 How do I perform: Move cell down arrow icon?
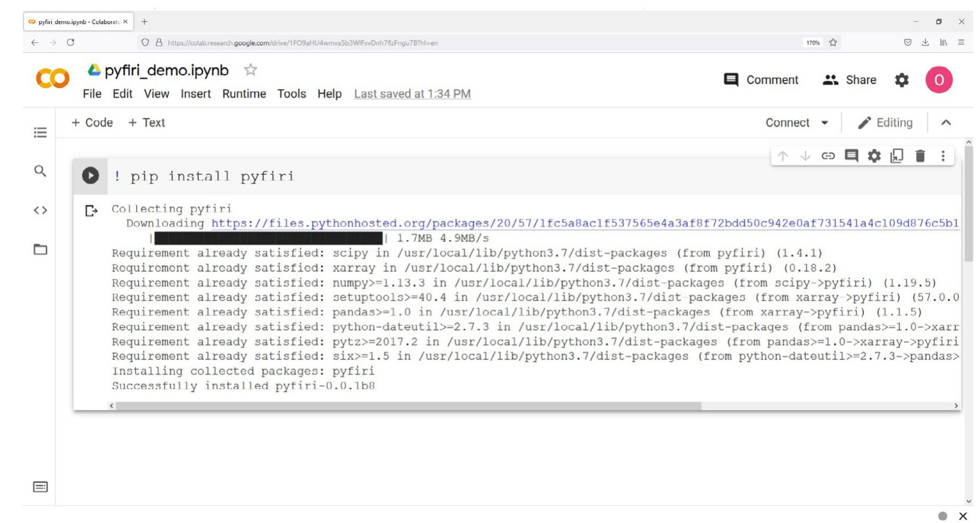point(805,156)
